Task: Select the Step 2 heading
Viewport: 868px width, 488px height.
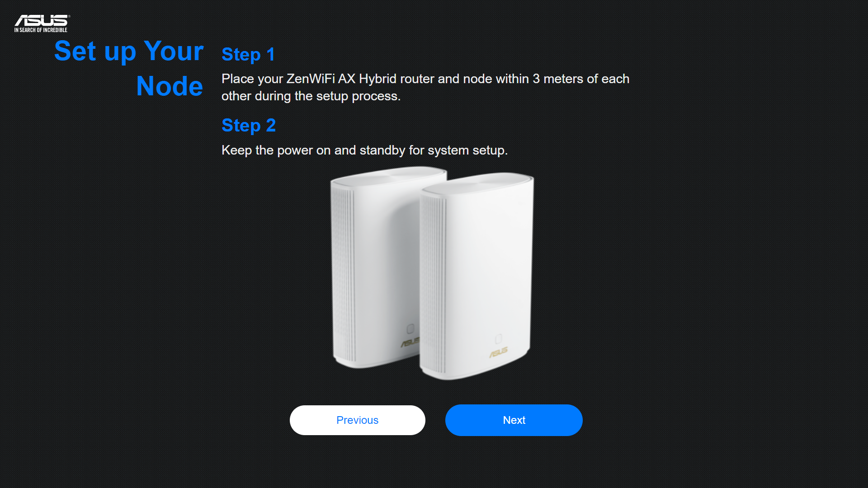Action: pyautogui.click(x=248, y=125)
